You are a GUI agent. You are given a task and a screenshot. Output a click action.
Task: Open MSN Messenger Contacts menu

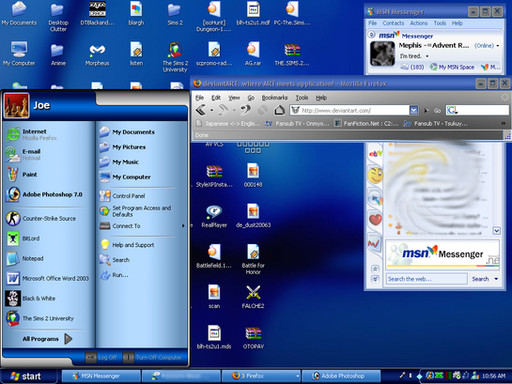coord(393,23)
